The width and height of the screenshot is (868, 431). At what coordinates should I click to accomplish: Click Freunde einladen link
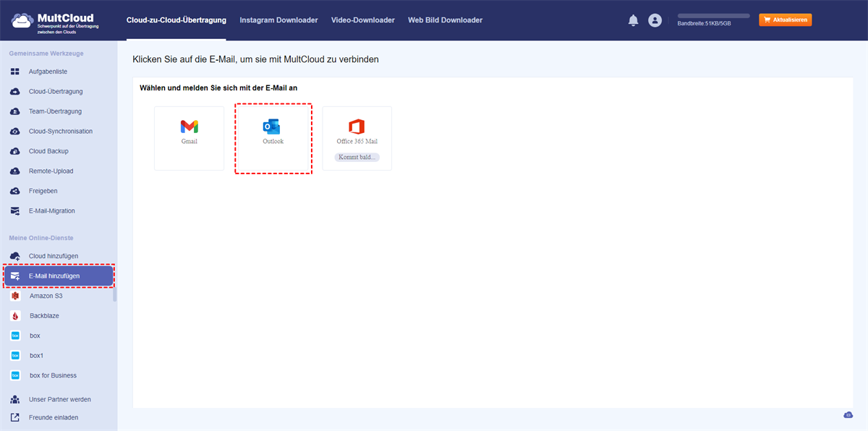(54, 417)
